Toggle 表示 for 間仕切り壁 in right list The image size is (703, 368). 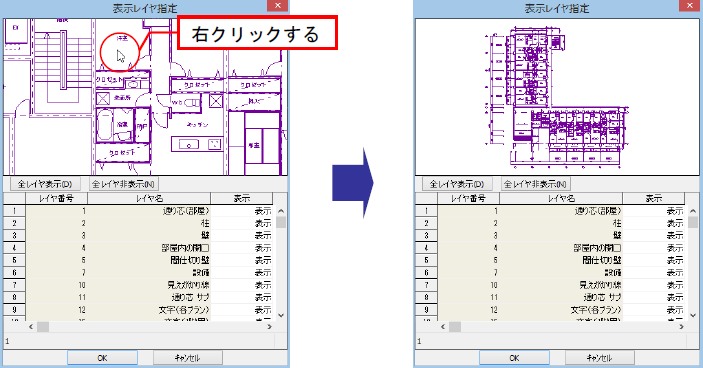[x=654, y=260]
